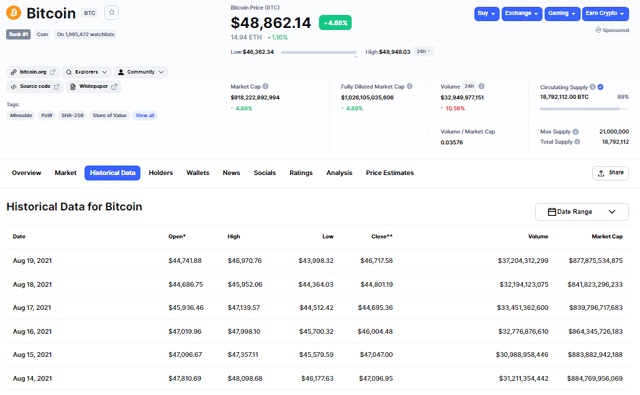Click the Total Supply info icon

click(577, 142)
